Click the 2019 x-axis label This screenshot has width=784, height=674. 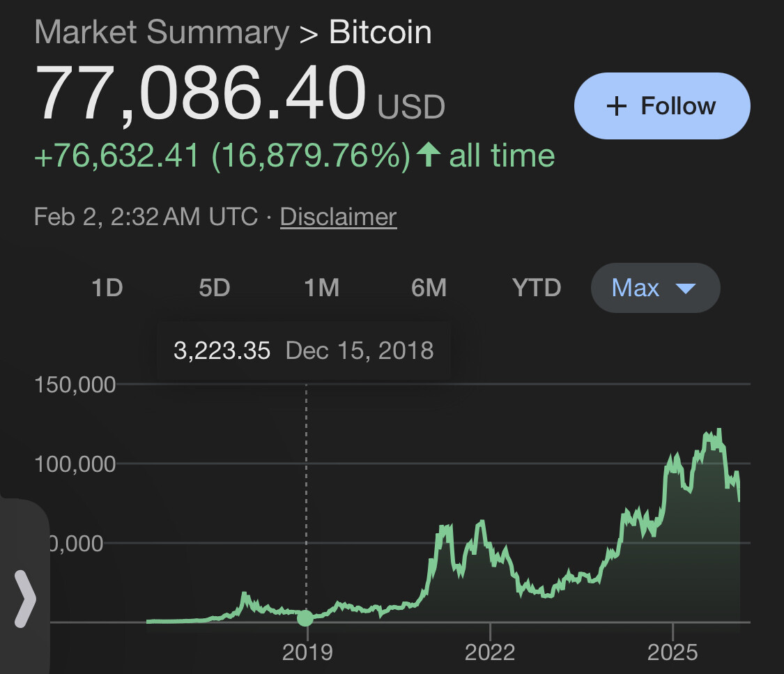click(307, 652)
